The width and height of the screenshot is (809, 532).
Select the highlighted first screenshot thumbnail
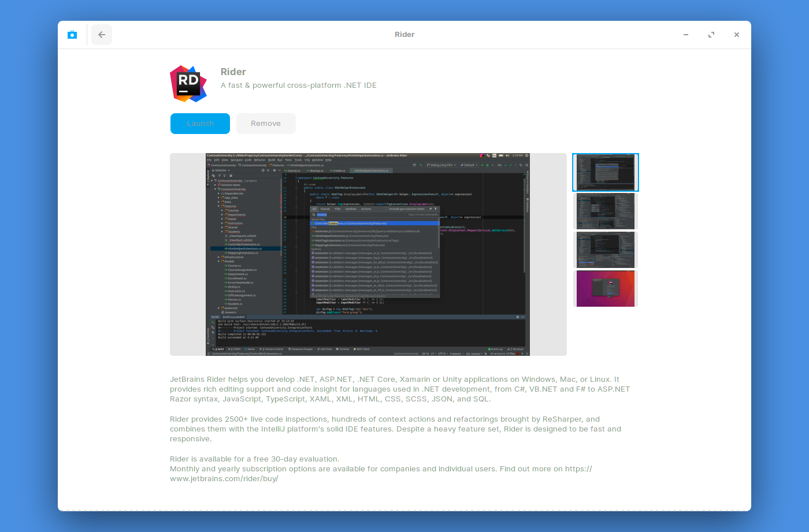coord(606,172)
